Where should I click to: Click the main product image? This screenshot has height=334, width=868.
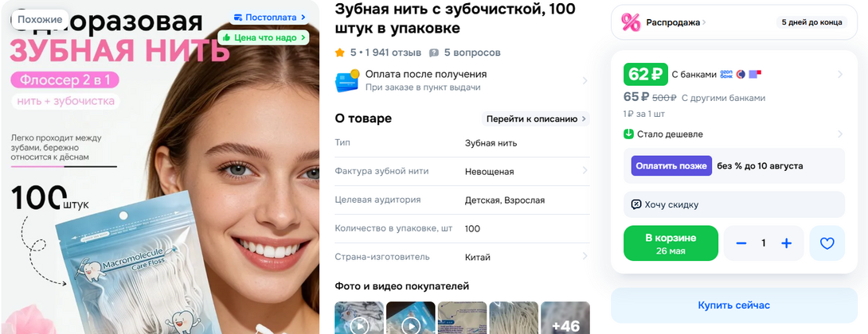click(159, 167)
